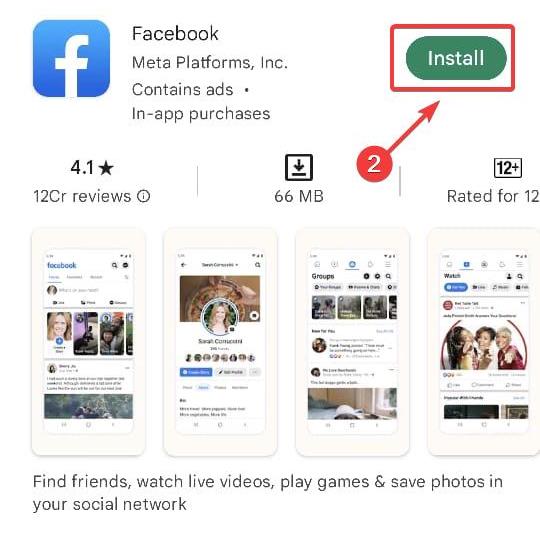The image size is (540, 535).
Task: Tap the 4.1 star rating
Action: click(x=92, y=168)
